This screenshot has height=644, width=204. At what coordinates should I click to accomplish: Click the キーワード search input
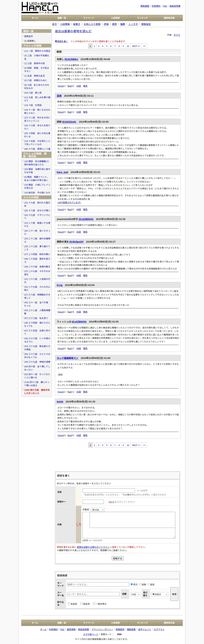click(98, 584)
